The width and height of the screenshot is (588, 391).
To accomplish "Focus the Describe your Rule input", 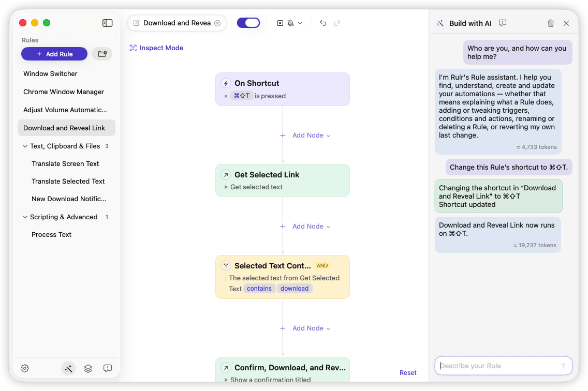I will point(503,366).
